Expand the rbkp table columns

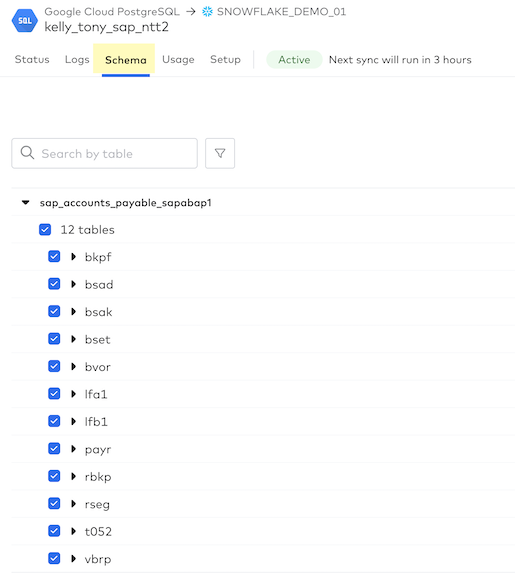pyautogui.click(x=73, y=476)
